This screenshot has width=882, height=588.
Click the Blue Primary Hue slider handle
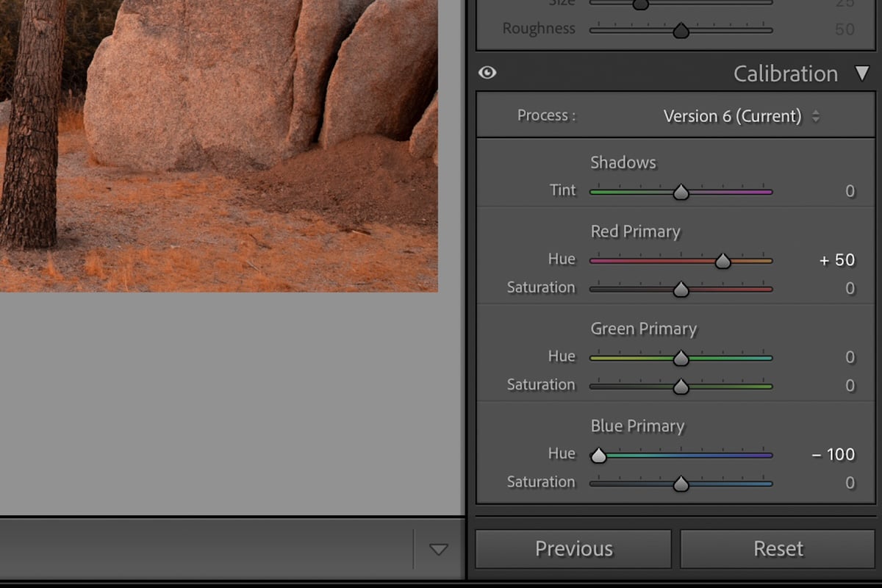(598, 456)
